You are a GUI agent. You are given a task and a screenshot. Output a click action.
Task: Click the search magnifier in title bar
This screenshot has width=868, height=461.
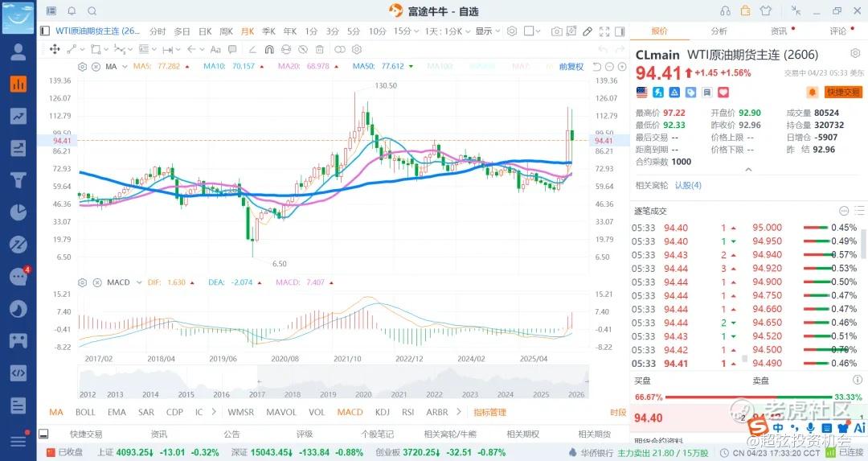coord(92,11)
